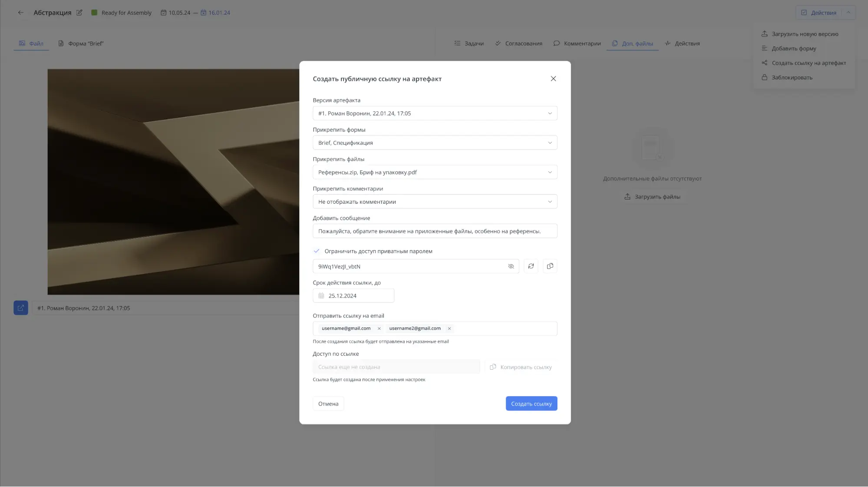
Task: Click the Ссылка еще не создана field
Action: (396, 367)
